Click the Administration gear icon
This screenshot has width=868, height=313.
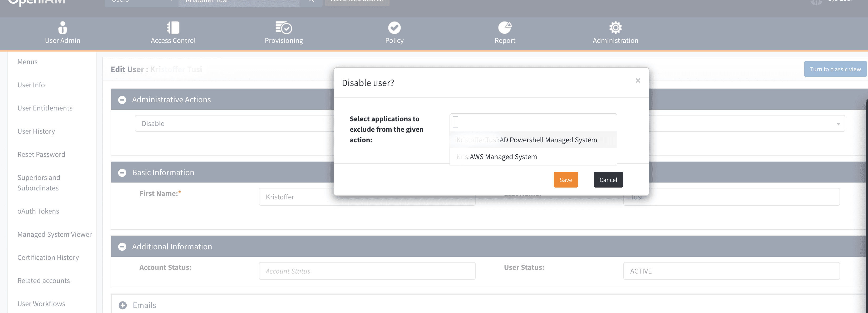615,28
